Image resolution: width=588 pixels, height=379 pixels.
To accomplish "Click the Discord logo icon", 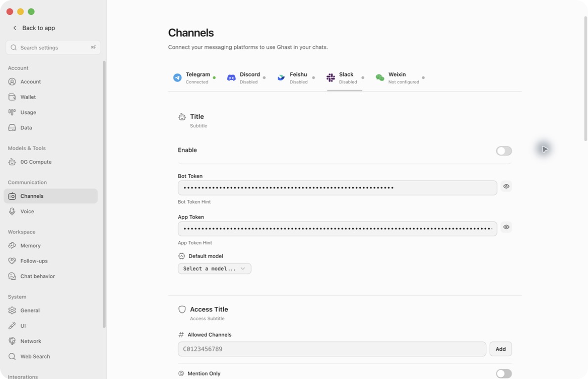I will [x=231, y=77].
